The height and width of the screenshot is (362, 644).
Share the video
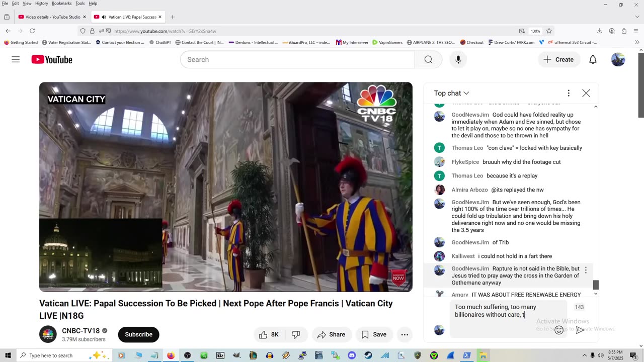click(331, 334)
